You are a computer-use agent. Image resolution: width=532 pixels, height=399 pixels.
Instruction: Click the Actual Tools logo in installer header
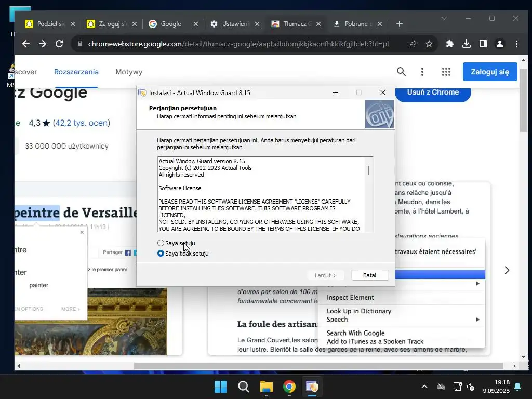pos(379,114)
